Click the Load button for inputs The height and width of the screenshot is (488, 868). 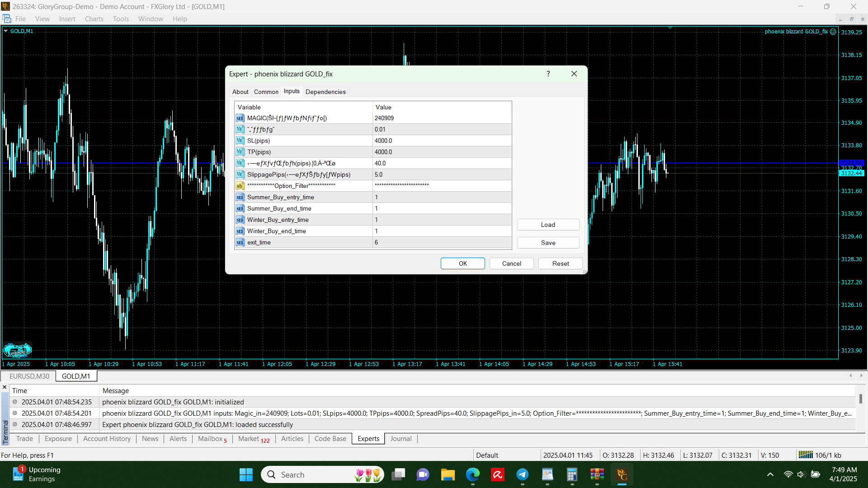click(x=548, y=225)
